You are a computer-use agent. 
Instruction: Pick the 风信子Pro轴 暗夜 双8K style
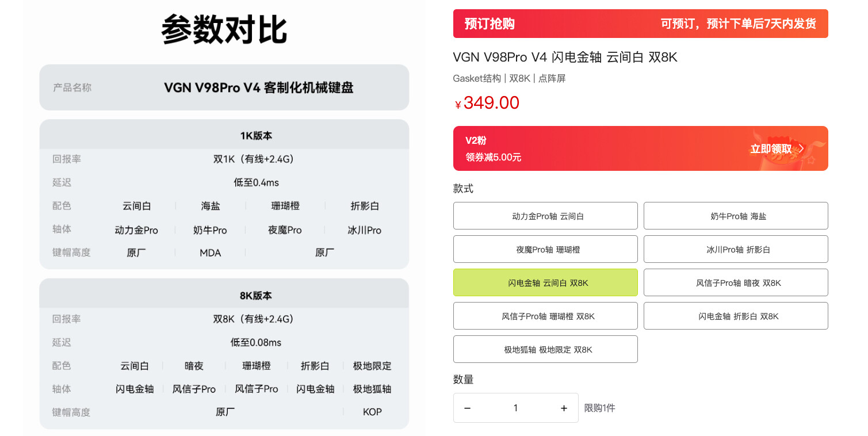(736, 282)
